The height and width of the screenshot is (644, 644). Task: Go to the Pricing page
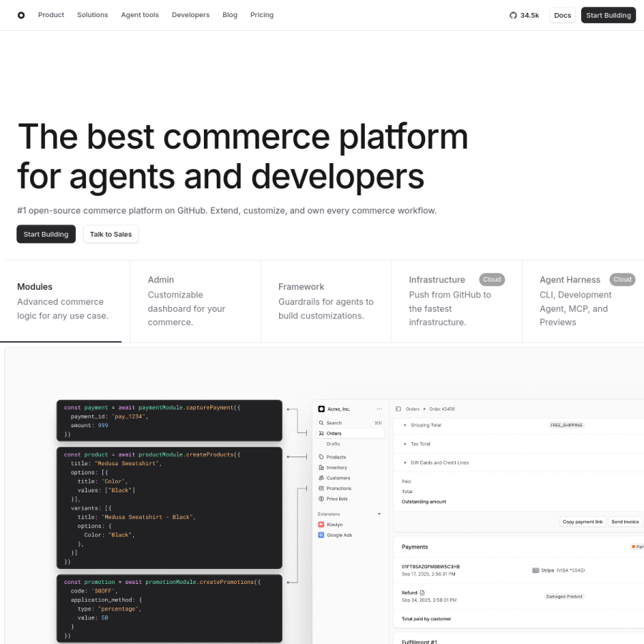click(262, 15)
